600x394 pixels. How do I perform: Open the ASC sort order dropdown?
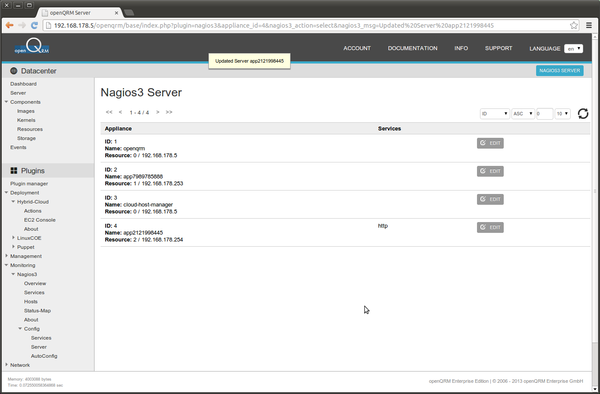pos(523,114)
